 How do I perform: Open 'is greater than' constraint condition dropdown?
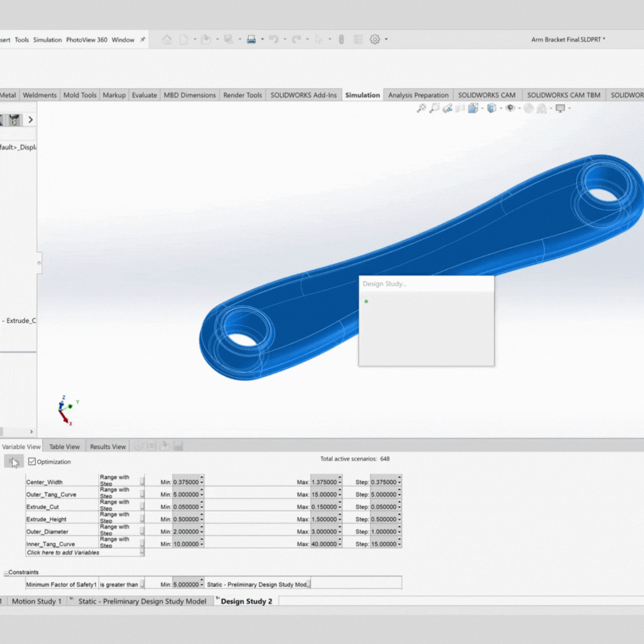click(142, 584)
